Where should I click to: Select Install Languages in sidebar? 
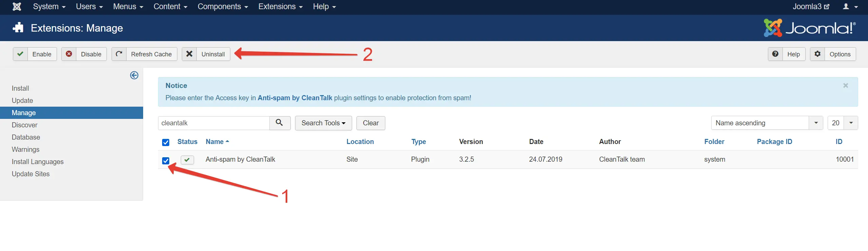(x=38, y=162)
